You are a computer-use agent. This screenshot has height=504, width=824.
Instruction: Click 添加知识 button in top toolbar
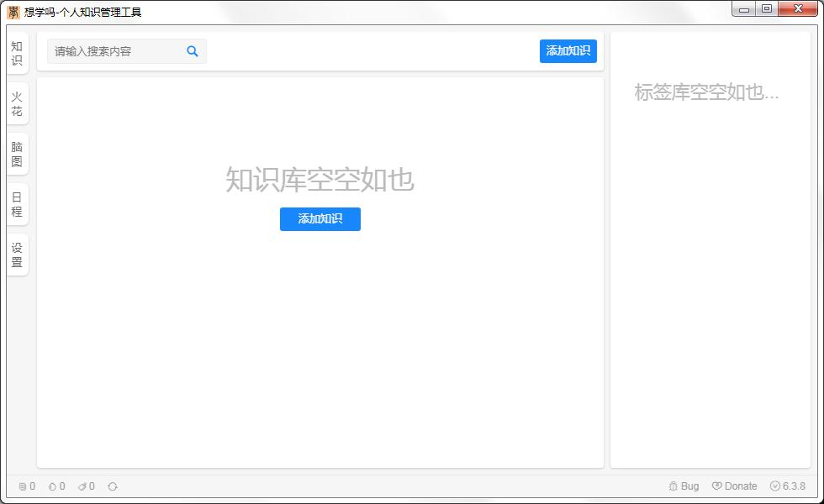click(x=568, y=51)
